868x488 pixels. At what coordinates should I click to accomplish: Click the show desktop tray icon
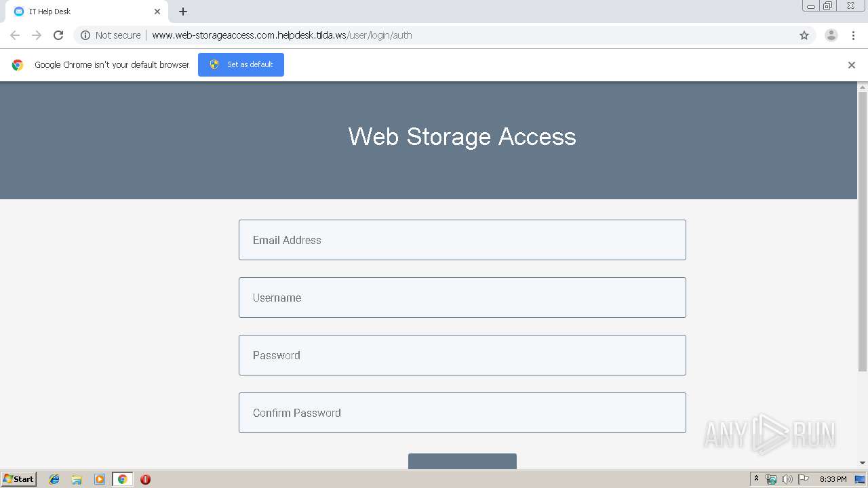pyautogui.click(x=860, y=479)
